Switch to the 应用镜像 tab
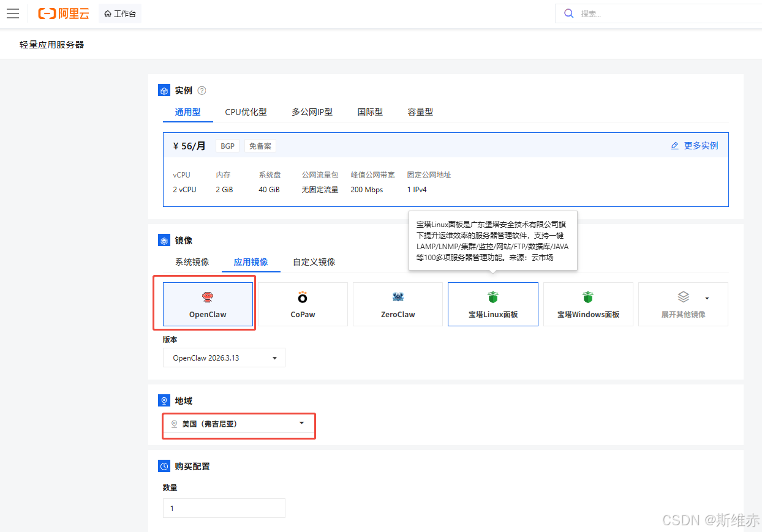 click(x=251, y=262)
